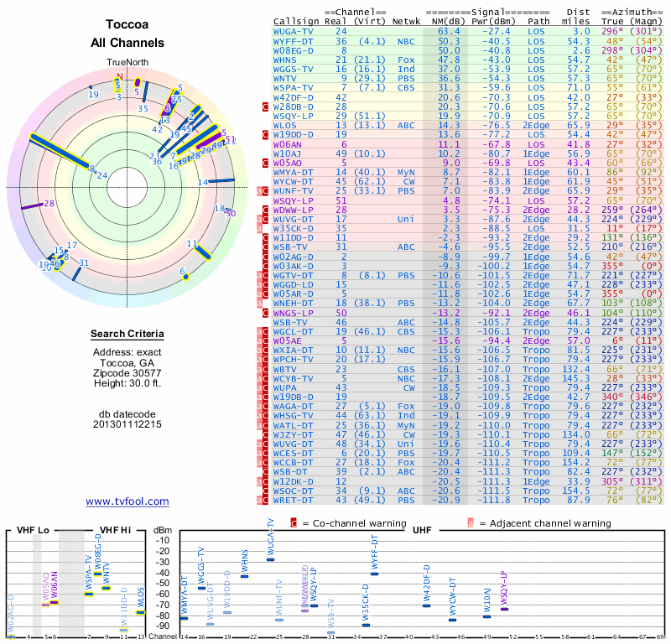Click the co-channel warning icon beside W28DB-D

point(265,107)
